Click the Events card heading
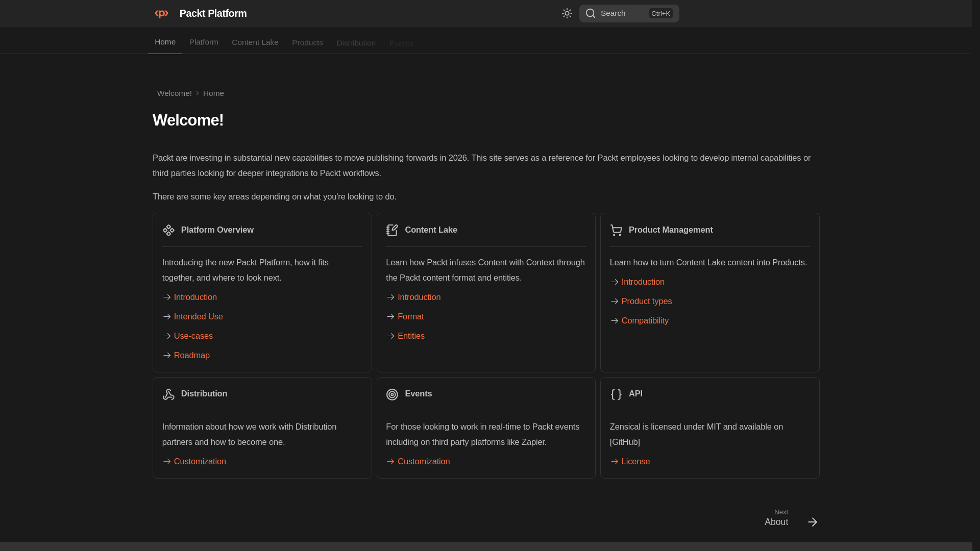The width and height of the screenshot is (980, 551). (419, 394)
